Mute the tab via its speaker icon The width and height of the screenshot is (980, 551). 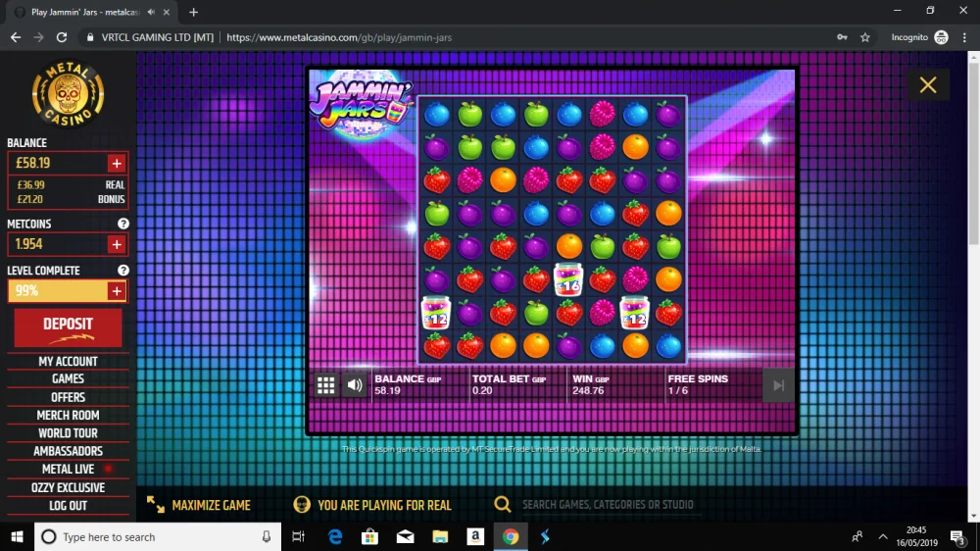click(151, 12)
